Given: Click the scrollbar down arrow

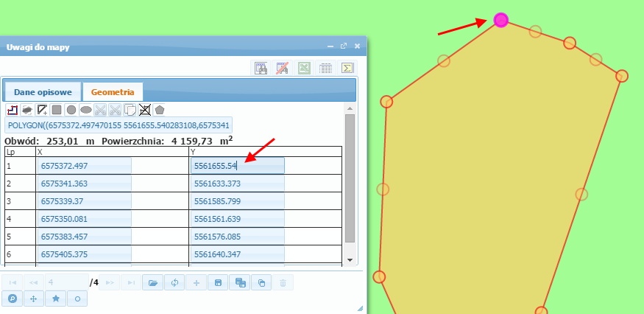Looking at the screenshot, I should (x=350, y=260).
